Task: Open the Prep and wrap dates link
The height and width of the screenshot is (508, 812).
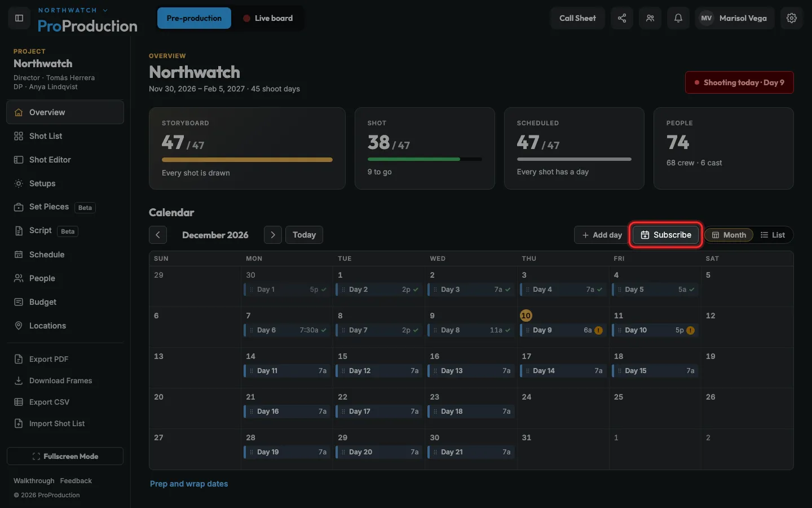Action: [189, 484]
